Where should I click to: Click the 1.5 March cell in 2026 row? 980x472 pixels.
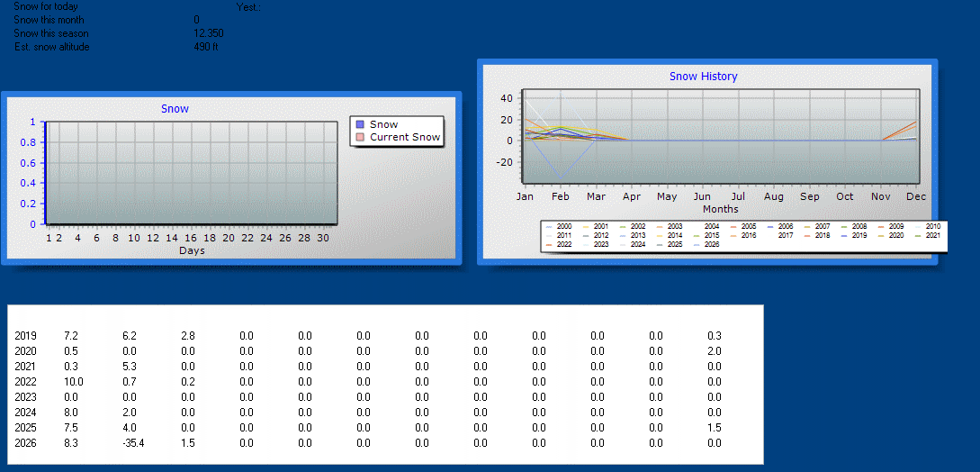tap(187, 443)
